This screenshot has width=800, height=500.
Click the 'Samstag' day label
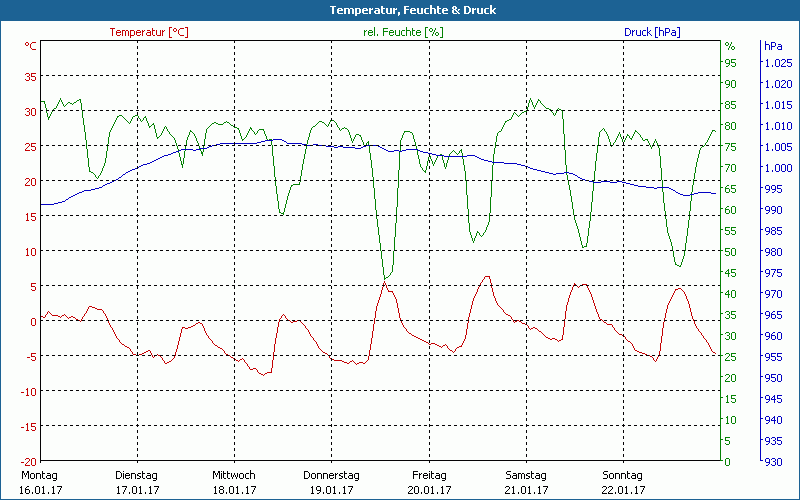coord(526,475)
